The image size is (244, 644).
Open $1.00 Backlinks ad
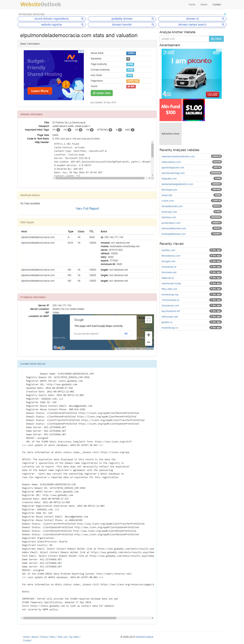[194, 110]
